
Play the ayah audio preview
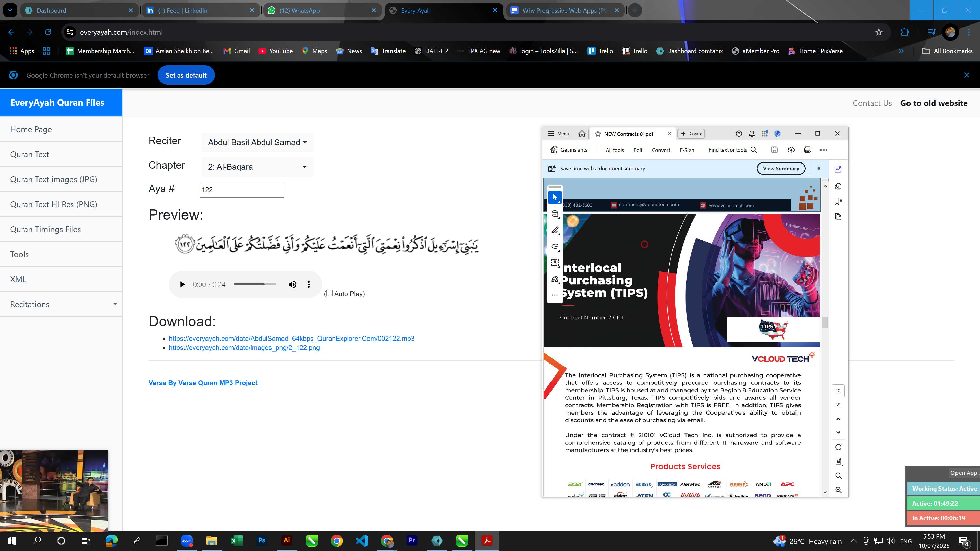182,284
